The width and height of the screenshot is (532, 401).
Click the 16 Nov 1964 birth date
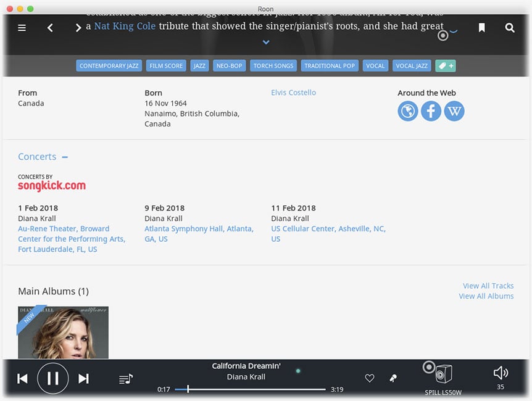click(165, 104)
